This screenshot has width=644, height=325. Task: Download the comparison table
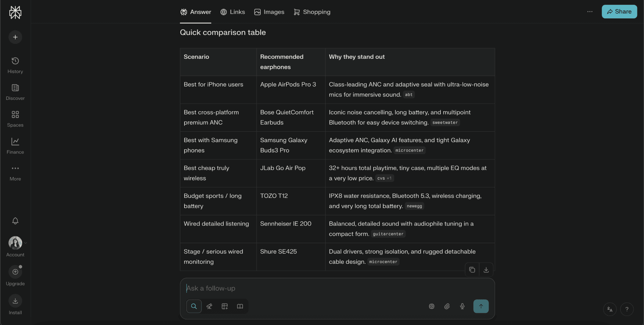(486, 270)
